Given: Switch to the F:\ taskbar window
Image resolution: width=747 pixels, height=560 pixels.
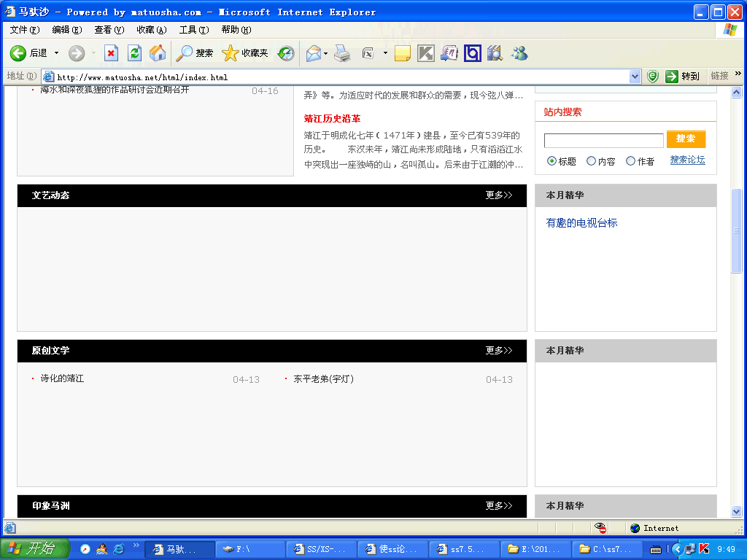Looking at the screenshot, I should [x=251, y=549].
